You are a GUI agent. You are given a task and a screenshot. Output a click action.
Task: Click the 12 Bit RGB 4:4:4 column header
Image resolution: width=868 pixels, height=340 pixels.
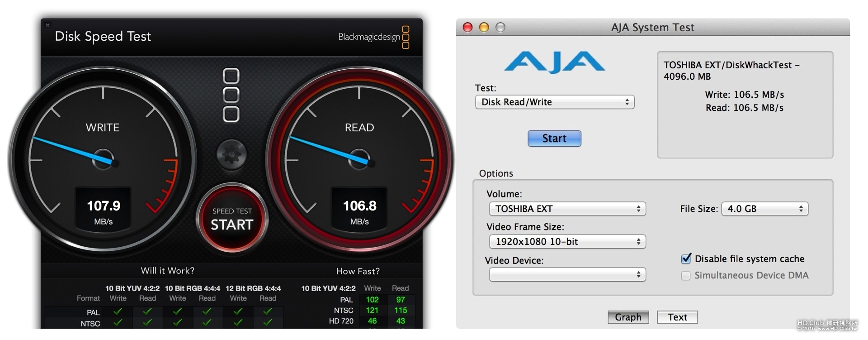[253, 288]
